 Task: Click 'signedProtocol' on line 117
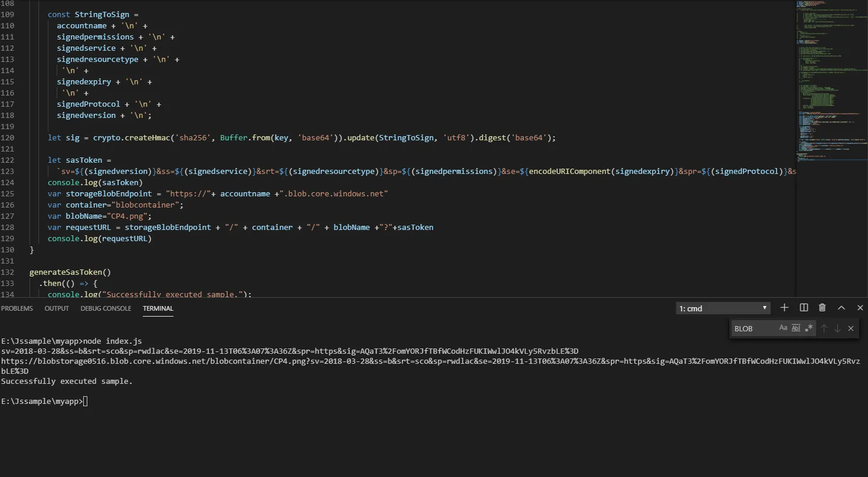point(89,104)
